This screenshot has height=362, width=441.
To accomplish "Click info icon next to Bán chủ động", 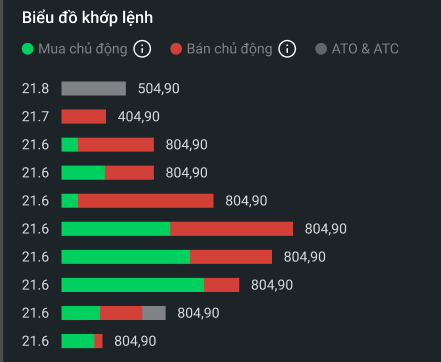I will click(287, 49).
